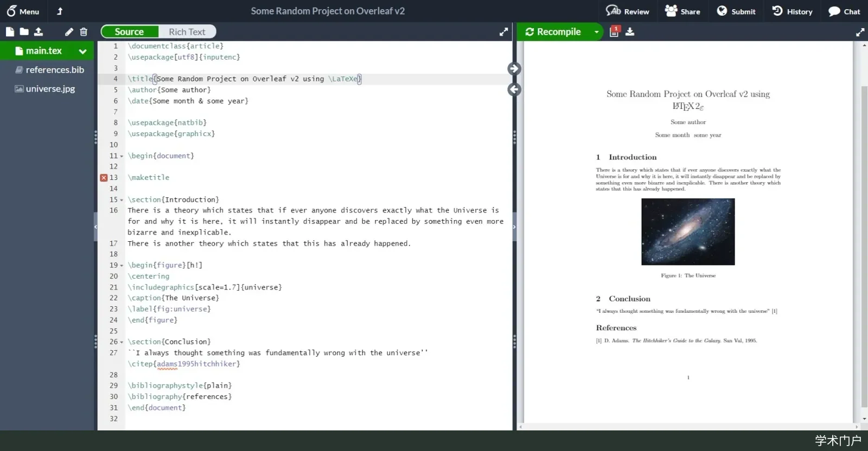Open the logs and output files icon
Viewport: 868px width, 451px height.
pos(614,31)
